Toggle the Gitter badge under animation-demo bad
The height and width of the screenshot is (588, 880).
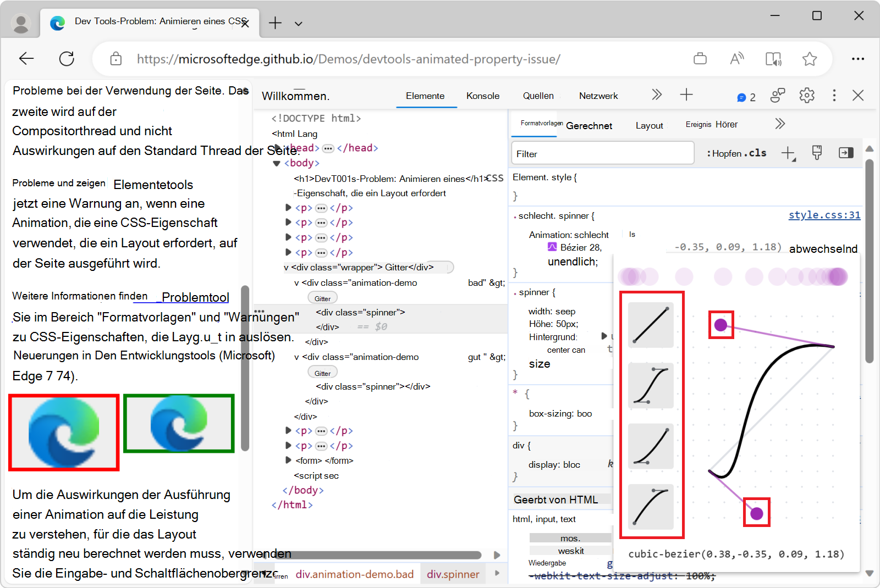(x=322, y=298)
